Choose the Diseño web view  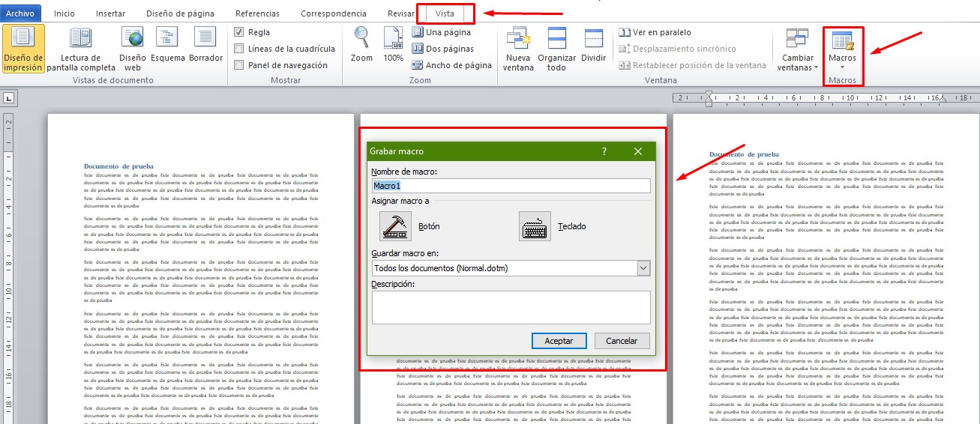coord(133,49)
